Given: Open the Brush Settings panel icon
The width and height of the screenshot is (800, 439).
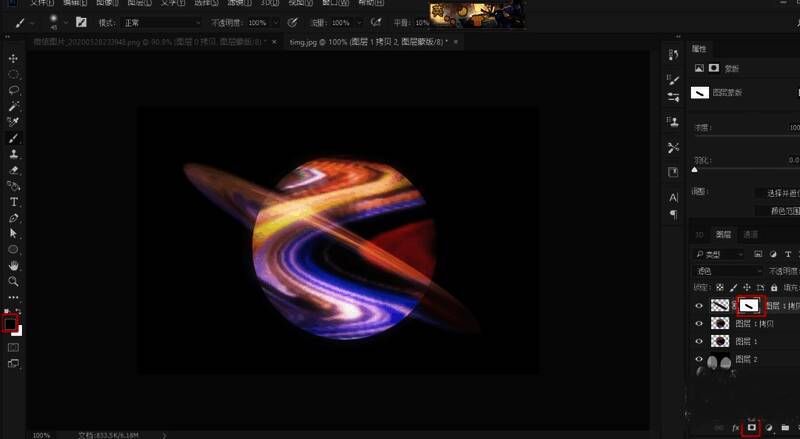Looking at the screenshot, I should tap(673, 97).
